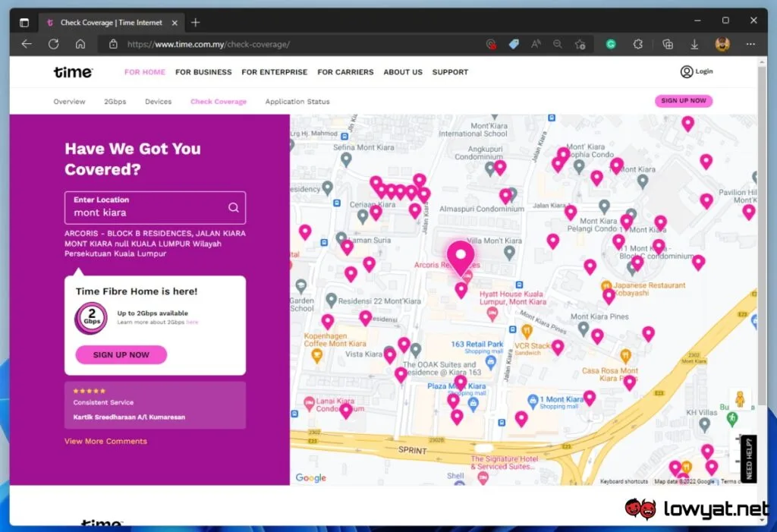777x532 pixels.
Task: Click the Casa Rosa Mont Kiara restaurant marker
Action: tap(625, 355)
